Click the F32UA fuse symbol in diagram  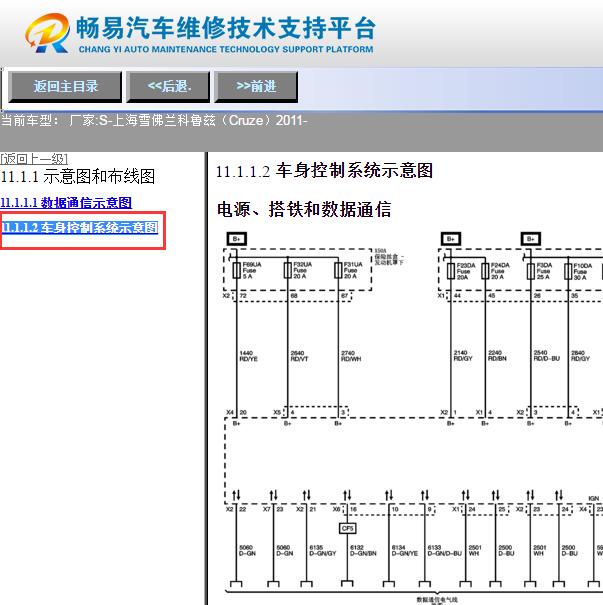point(287,270)
